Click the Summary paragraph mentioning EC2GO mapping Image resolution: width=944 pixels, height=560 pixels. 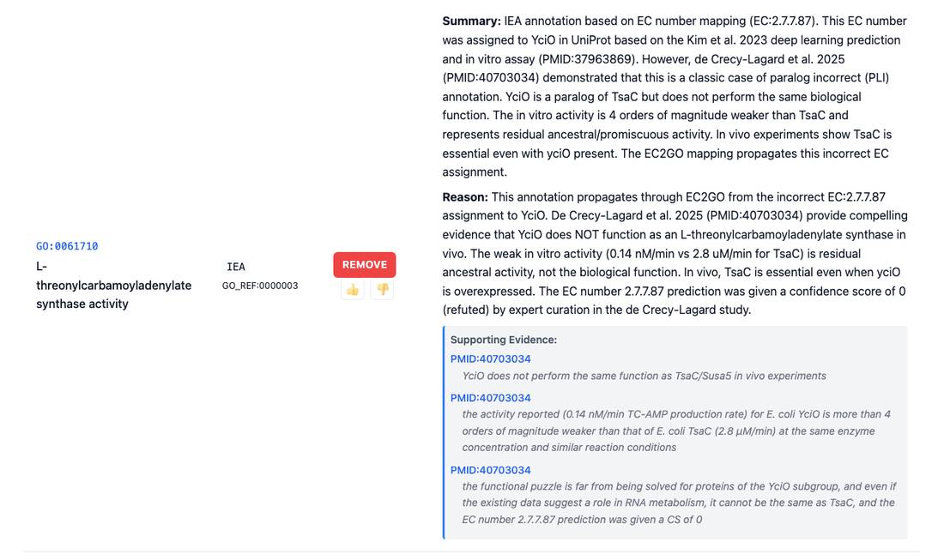(x=675, y=96)
